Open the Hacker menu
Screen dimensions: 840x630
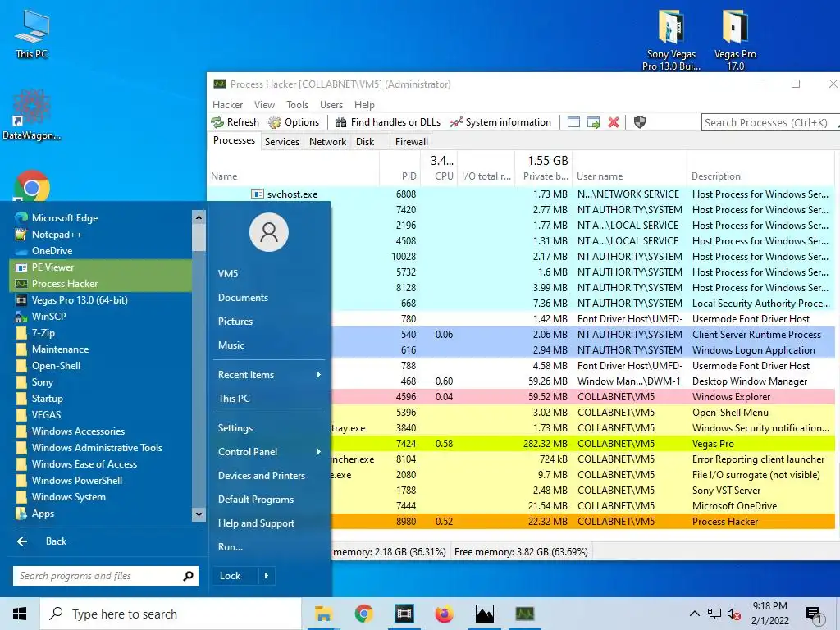point(228,105)
